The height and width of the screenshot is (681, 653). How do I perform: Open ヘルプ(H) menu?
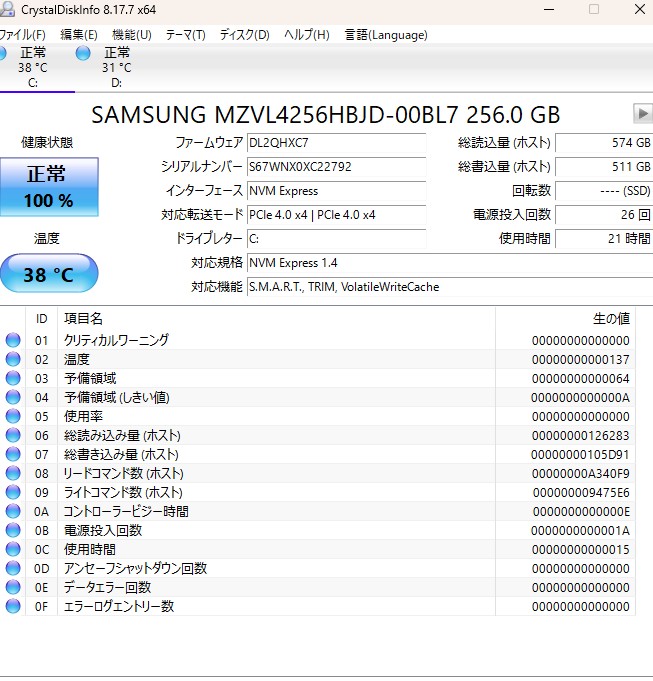(307, 35)
